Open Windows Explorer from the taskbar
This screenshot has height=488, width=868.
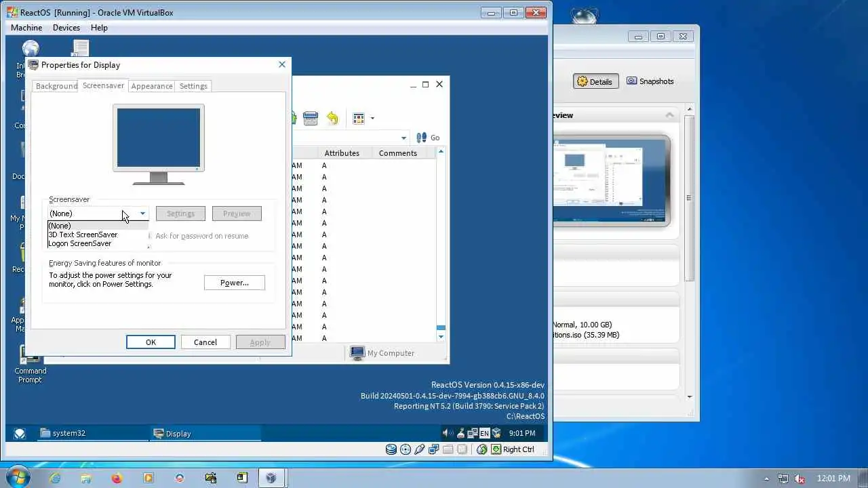pyautogui.click(x=86, y=478)
